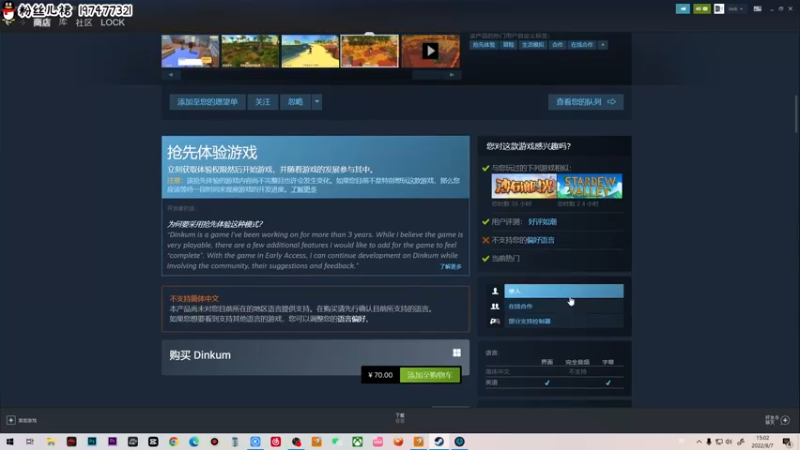The height and width of the screenshot is (450, 800).
Task: Click the left arrow of thumbnail strip
Action: point(171,74)
